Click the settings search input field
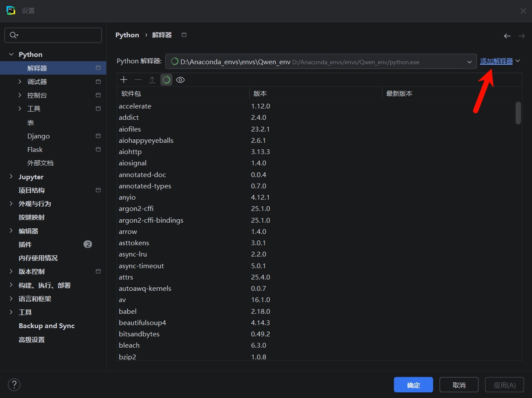This screenshot has height=398, width=532. [53, 35]
